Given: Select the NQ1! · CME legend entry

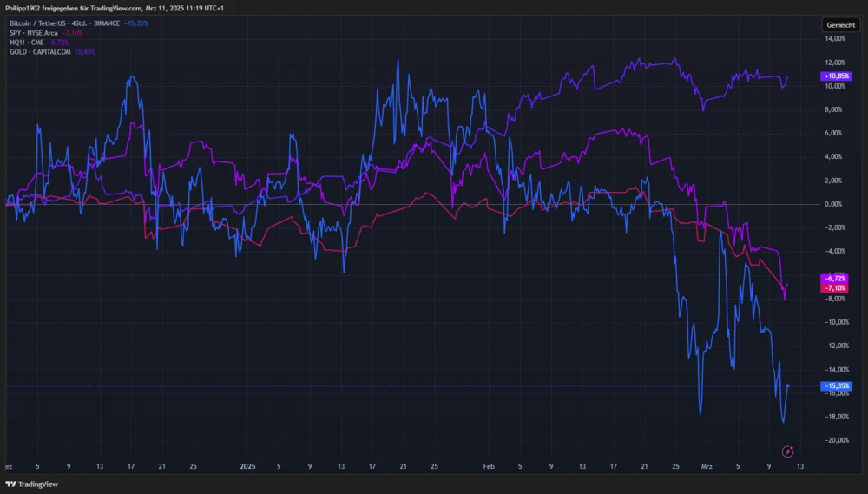Looking at the screenshot, I should point(27,42).
